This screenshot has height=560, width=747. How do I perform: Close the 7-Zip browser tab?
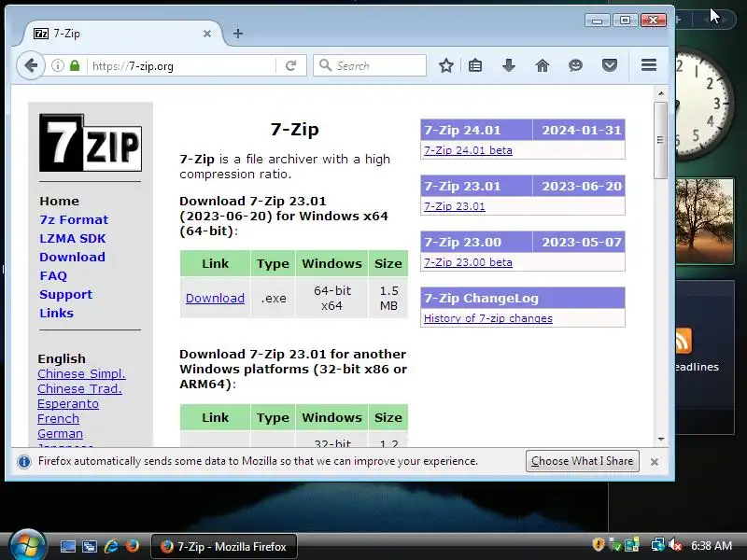pyautogui.click(x=206, y=34)
